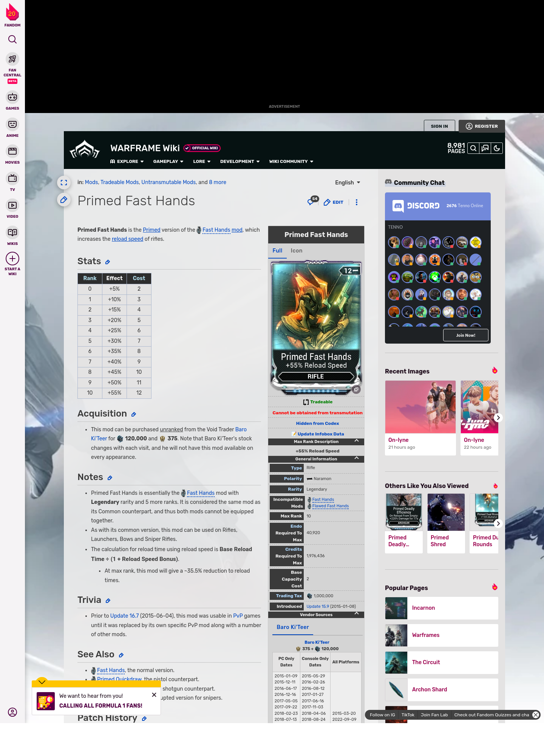Open the user profile icon at sidebar bottom
This screenshot has width=544, height=756.
(12, 712)
